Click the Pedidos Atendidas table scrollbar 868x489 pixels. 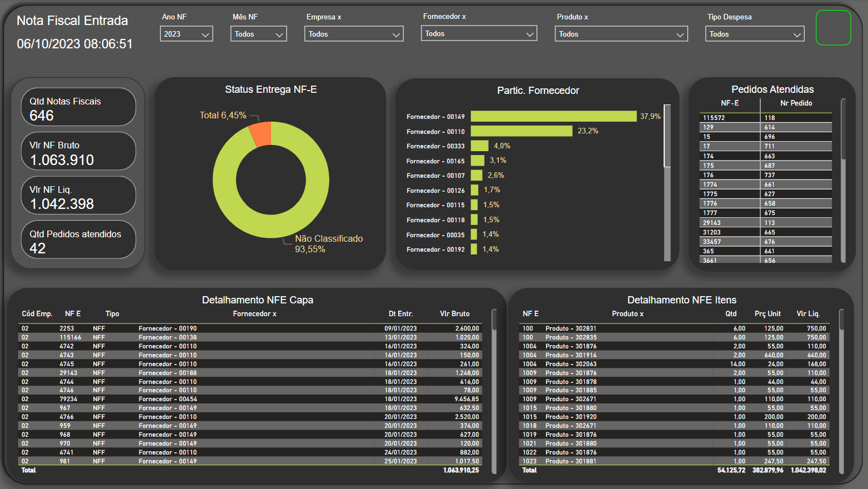(843, 129)
